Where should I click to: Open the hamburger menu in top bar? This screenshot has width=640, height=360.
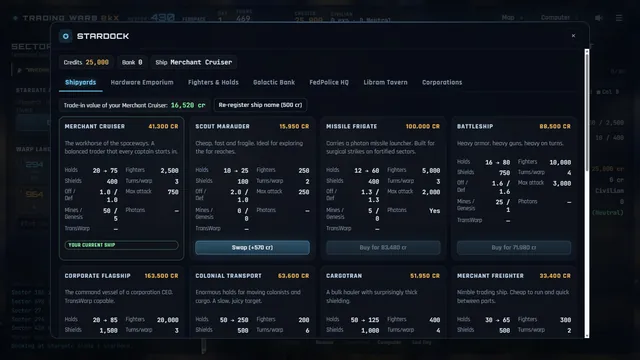[x=619, y=18]
